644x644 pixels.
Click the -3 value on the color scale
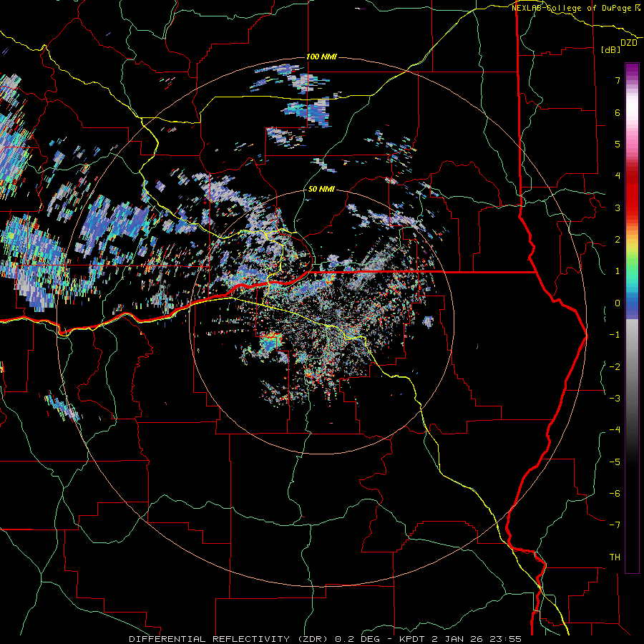point(615,399)
